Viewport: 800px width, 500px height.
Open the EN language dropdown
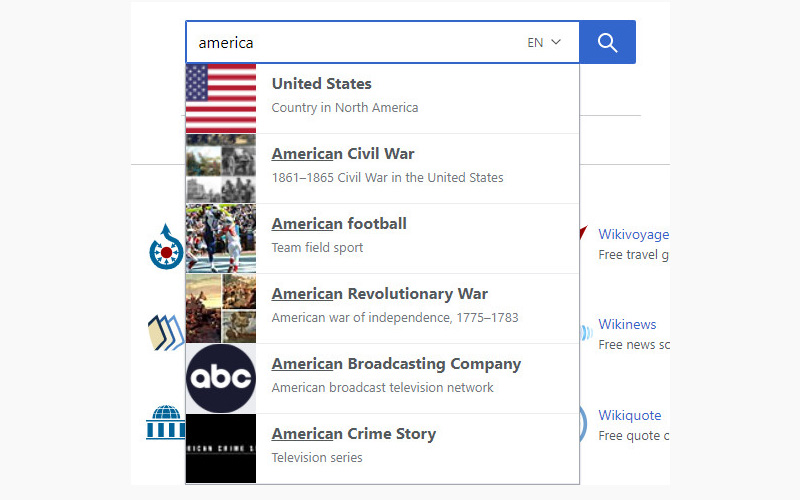tap(545, 42)
